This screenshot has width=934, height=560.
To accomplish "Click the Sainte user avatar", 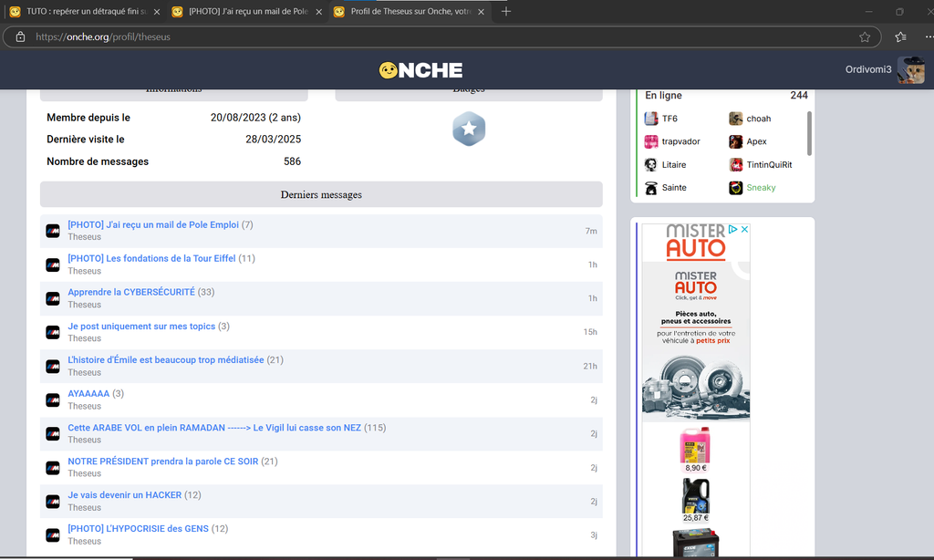I will coord(651,188).
